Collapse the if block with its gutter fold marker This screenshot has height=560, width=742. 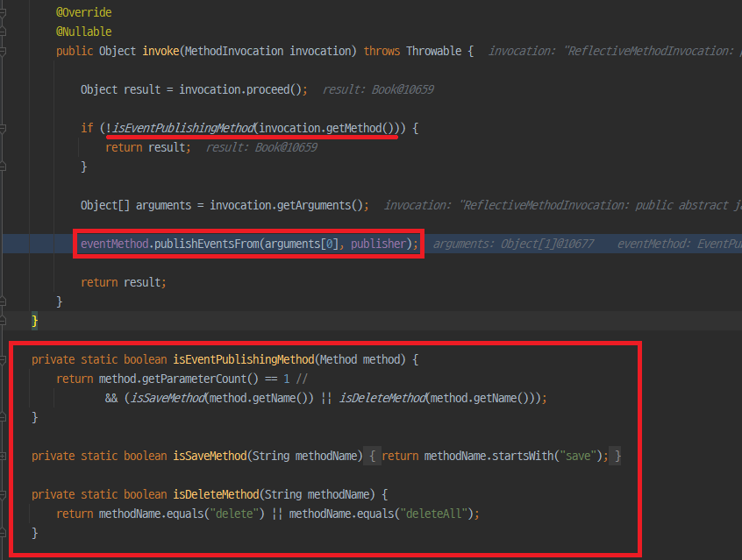(3, 128)
